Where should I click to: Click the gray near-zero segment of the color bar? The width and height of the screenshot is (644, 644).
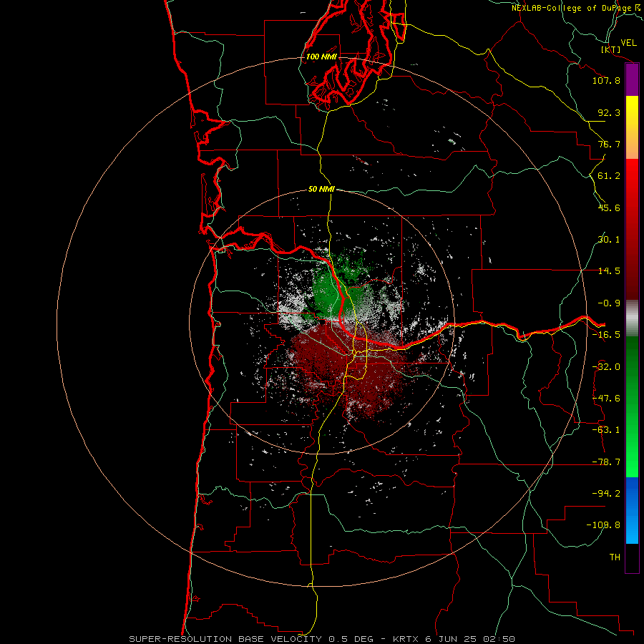(x=632, y=318)
